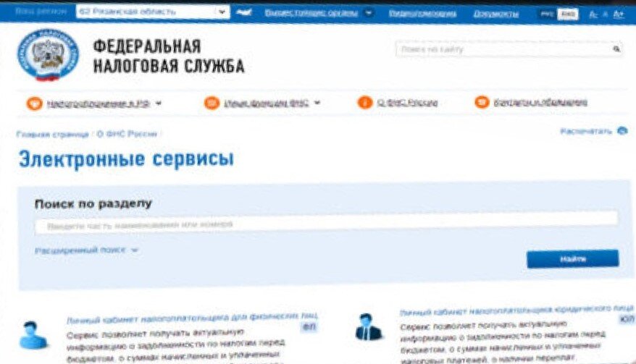636x364 pixels.
Task: Click the orange info icon near О ФНС России
Action: 364,102
